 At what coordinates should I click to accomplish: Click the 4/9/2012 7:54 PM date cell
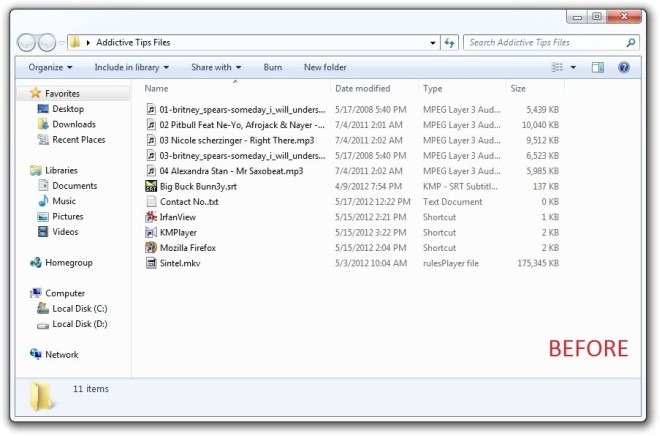pos(368,186)
